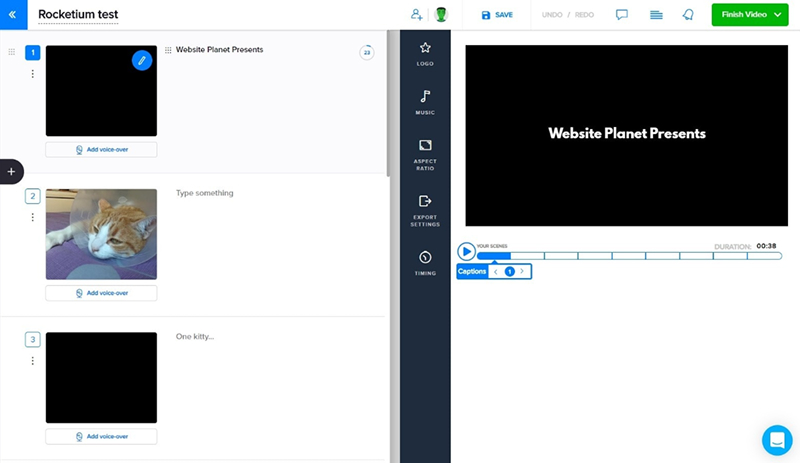Go to next caption using right arrow
The width and height of the screenshot is (800, 463).
pos(522,271)
